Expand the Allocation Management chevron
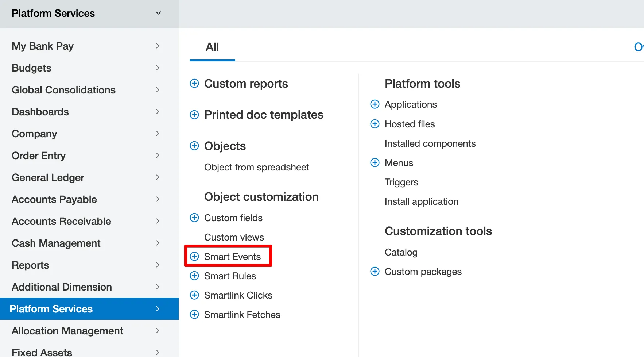The image size is (644, 357). [x=158, y=331]
